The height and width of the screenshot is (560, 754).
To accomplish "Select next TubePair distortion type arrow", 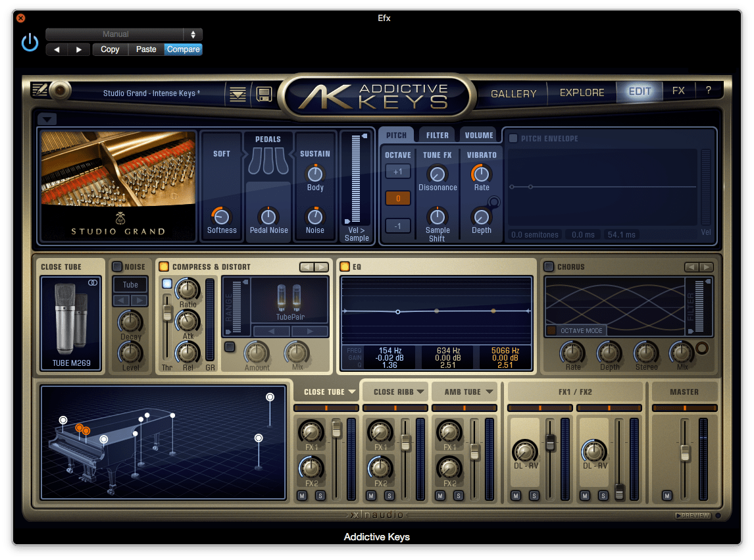I will click(310, 331).
